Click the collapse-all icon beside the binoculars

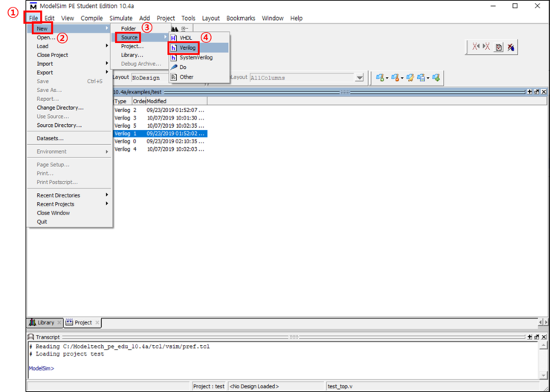(185, 29)
